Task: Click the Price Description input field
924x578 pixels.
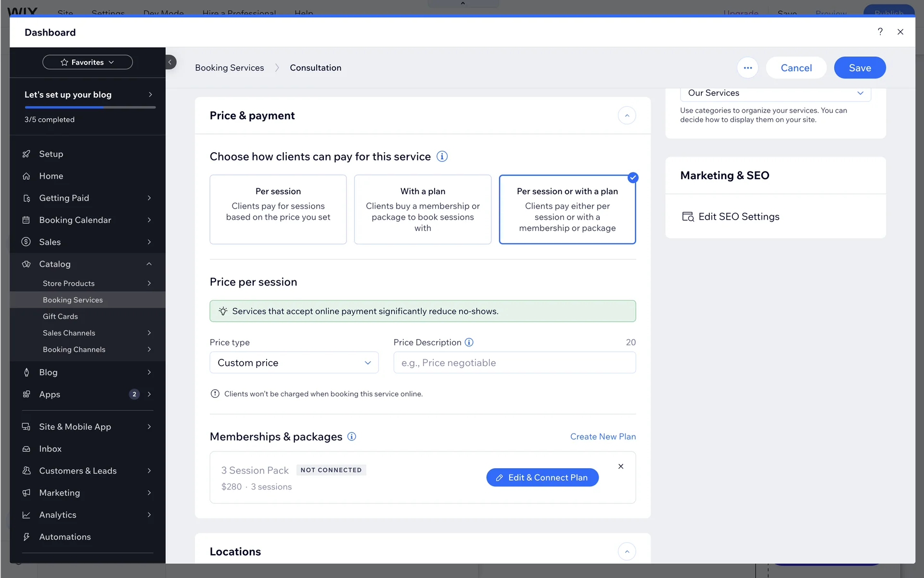Action: (x=514, y=363)
